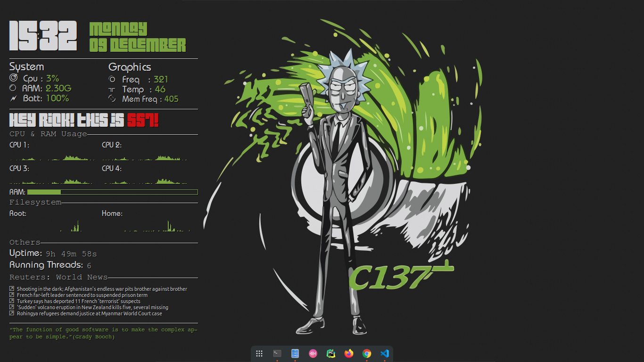Open the Files manager dock icon
The height and width of the screenshot is (362, 644).
pos(295,354)
